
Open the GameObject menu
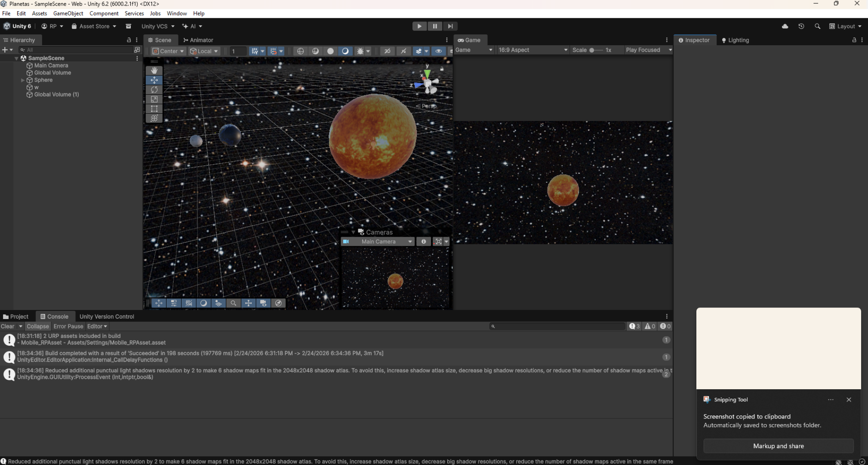pos(68,13)
